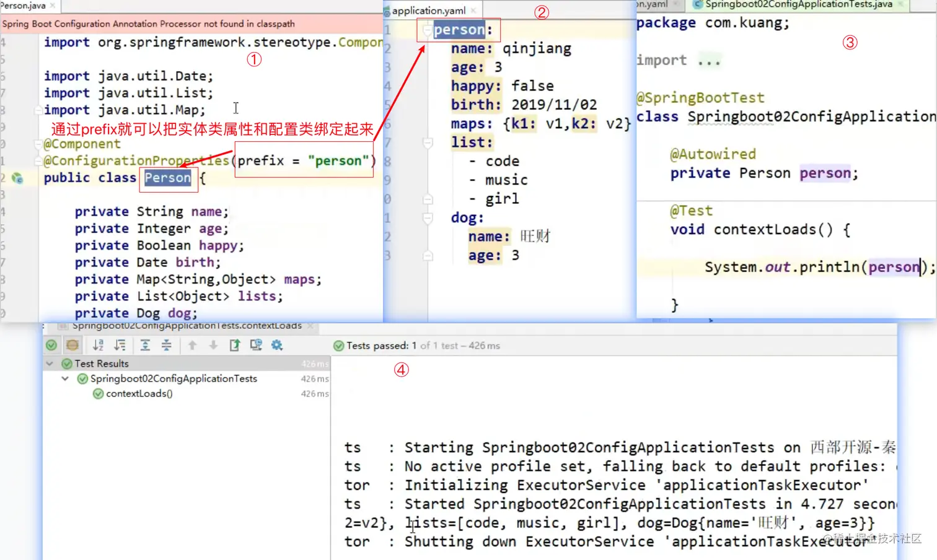Image resolution: width=937 pixels, height=560 pixels.
Task: Collapse the Test Results root node chevron
Action: click(50, 364)
